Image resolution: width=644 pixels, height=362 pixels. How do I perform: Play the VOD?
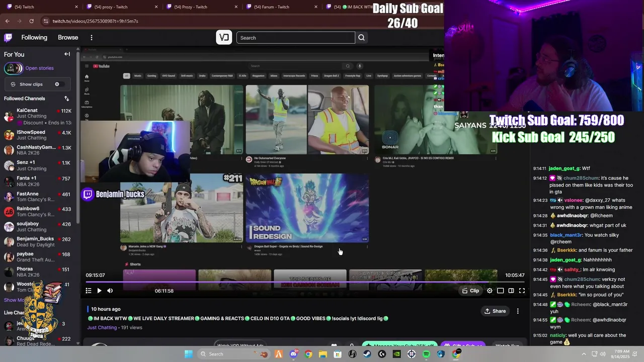[99, 291]
